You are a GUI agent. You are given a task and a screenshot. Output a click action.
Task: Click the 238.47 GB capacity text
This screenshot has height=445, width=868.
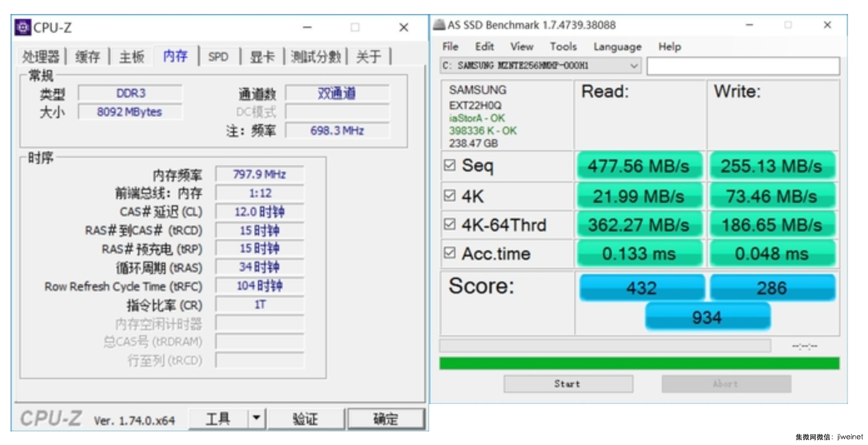(473, 144)
